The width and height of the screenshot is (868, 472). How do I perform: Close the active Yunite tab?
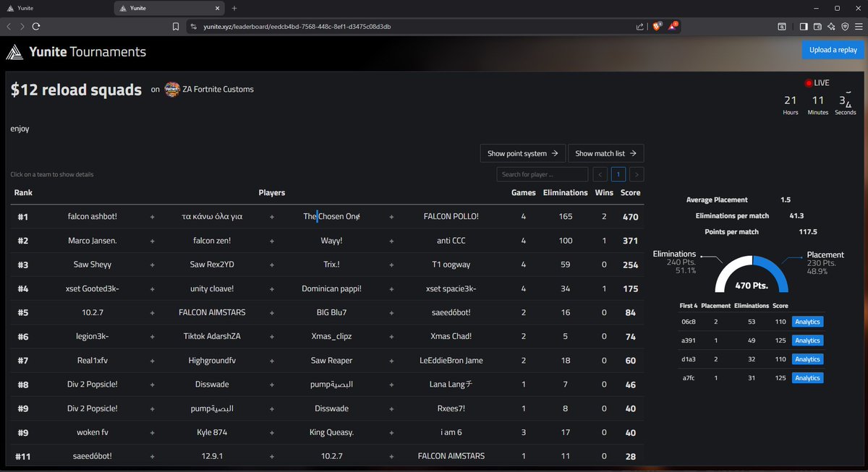coord(216,8)
